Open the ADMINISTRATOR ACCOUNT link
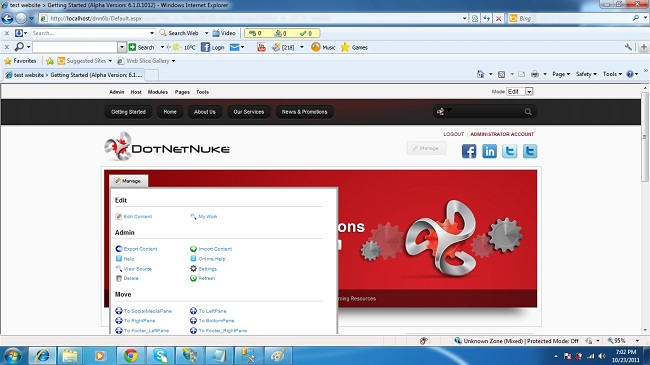 (x=502, y=134)
